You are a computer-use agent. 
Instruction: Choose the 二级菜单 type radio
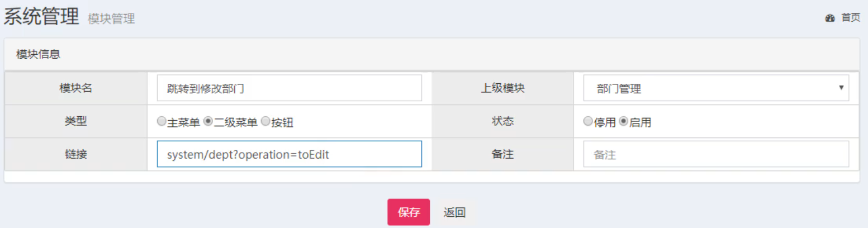point(207,121)
